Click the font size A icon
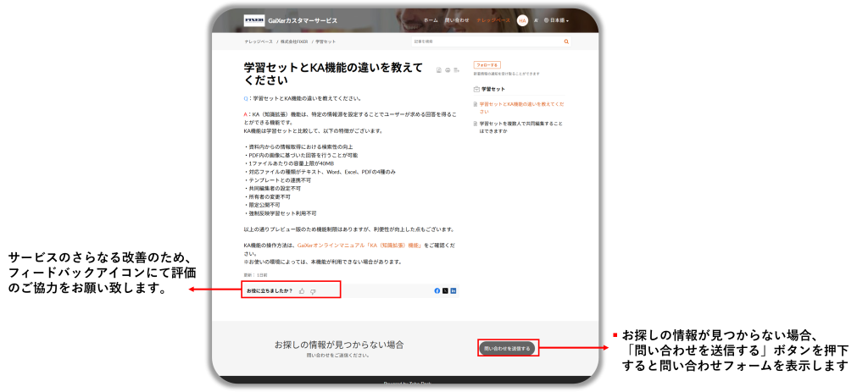Viewport: 868px width, 392px height. [536, 19]
